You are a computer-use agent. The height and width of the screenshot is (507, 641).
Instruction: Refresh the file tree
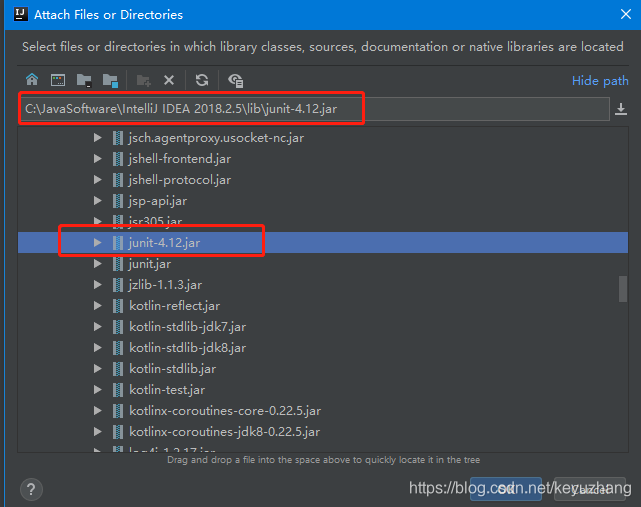coord(202,80)
